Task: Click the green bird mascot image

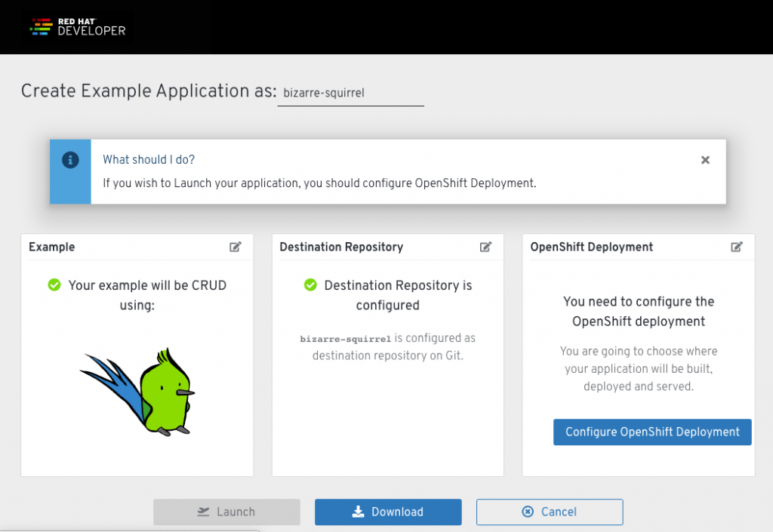Action: (x=137, y=392)
